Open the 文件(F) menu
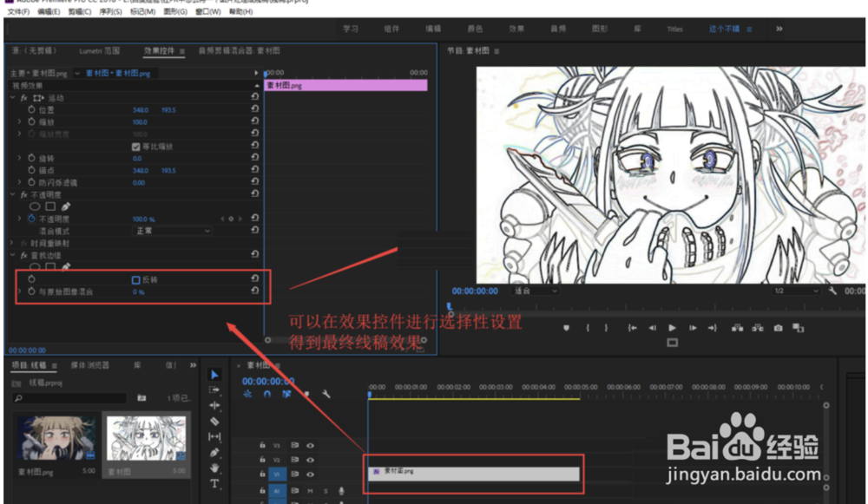Image resolution: width=868 pixels, height=504 pixels. (x=19, y=11)
